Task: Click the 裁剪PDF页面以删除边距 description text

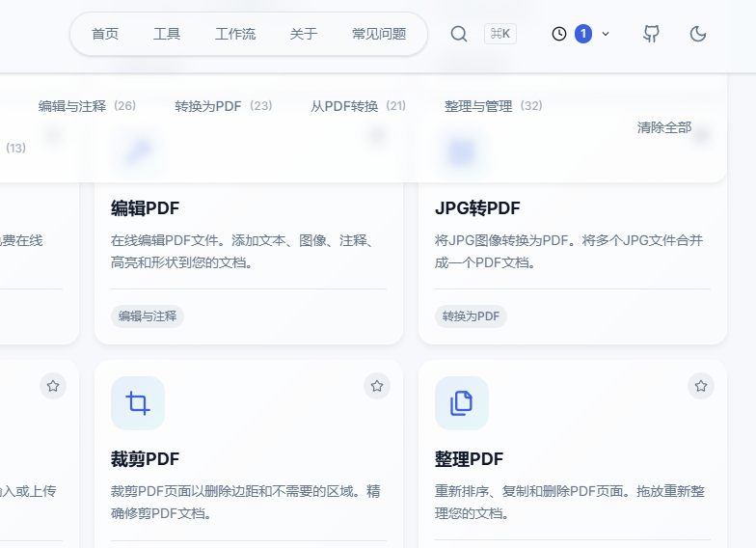Action: (246, 502)
